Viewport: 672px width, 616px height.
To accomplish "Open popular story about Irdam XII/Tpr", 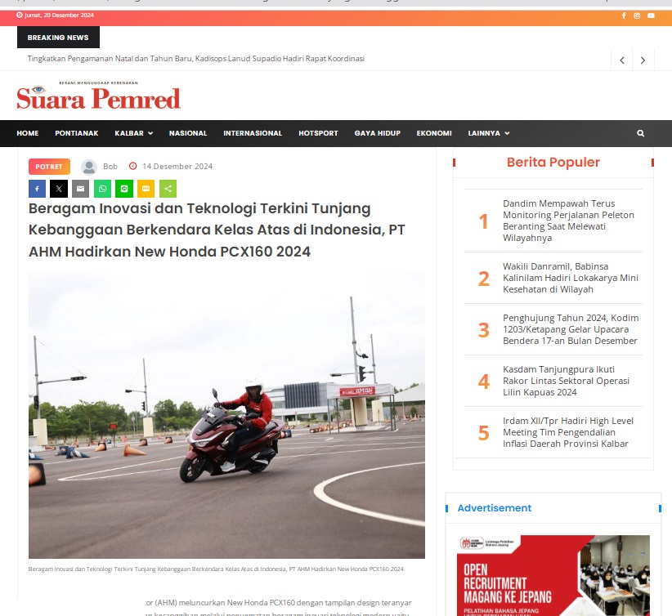I will pos(568,432).
